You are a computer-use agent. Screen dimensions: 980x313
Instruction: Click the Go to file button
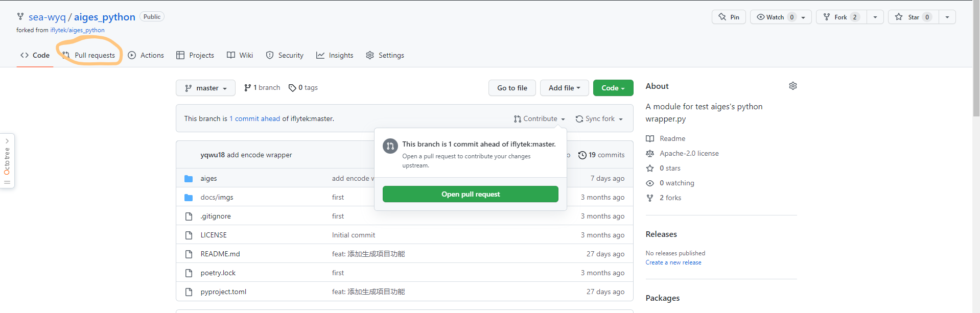coord(512,88)
